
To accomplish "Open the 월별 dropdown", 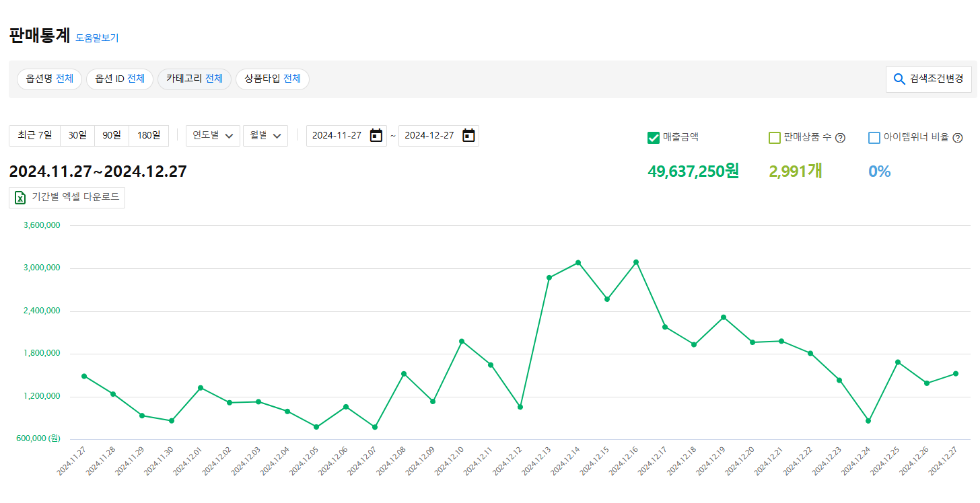I will point(265,136).
